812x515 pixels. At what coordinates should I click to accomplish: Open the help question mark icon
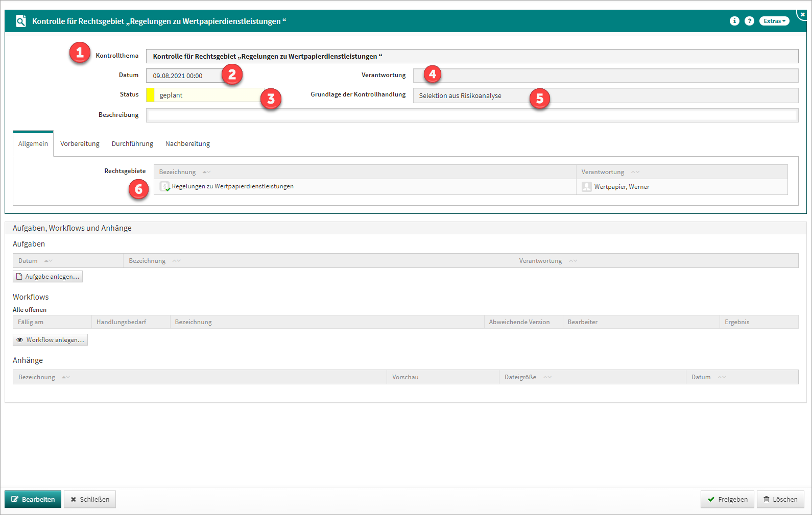coord(749,21)
